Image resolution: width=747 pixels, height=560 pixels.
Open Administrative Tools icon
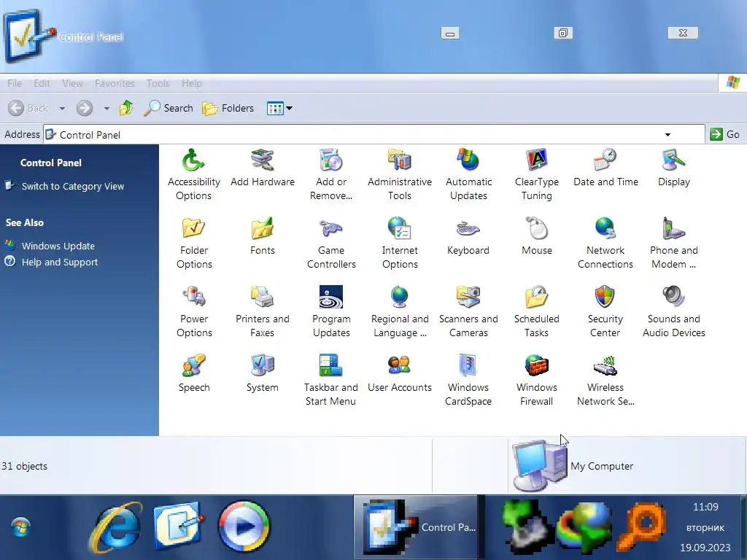pyautogui.click(x=400, y=174)
